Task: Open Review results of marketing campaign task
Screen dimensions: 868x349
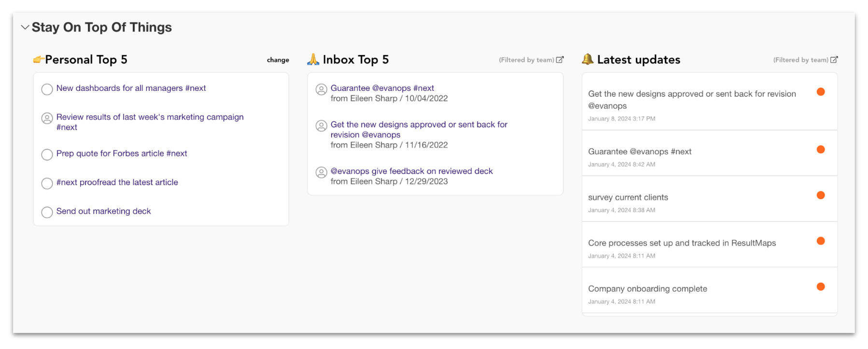Action: click(150, 117)
